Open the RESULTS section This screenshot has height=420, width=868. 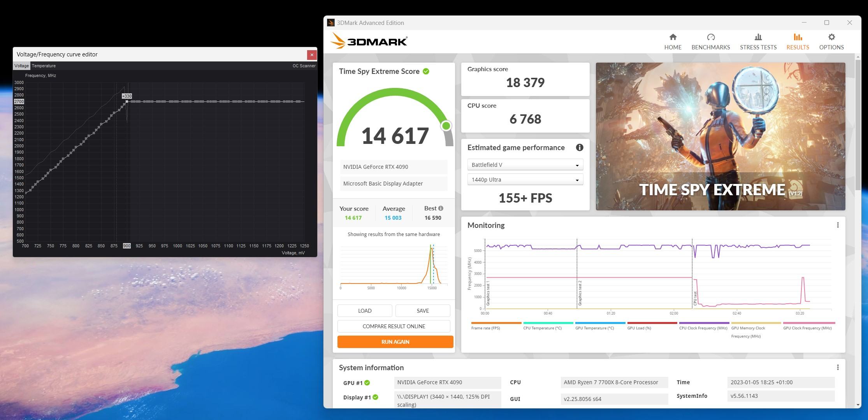(798, 42)
